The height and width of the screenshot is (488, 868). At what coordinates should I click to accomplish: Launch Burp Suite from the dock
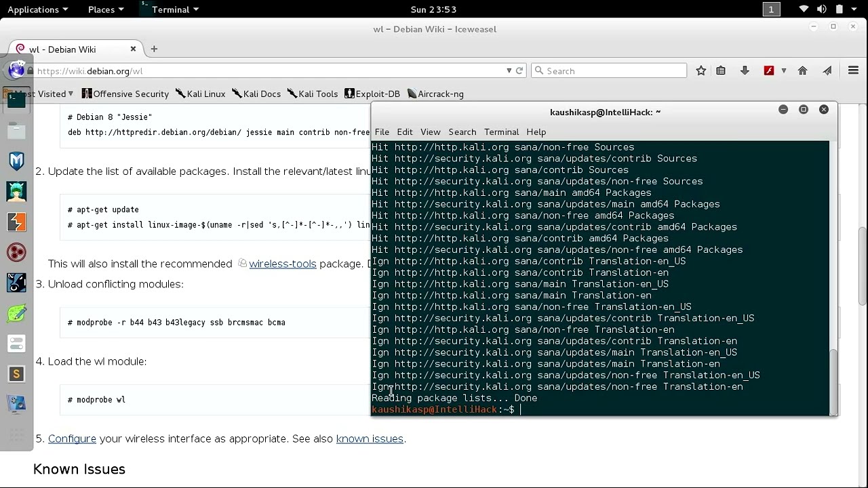(x=16, y=222)
